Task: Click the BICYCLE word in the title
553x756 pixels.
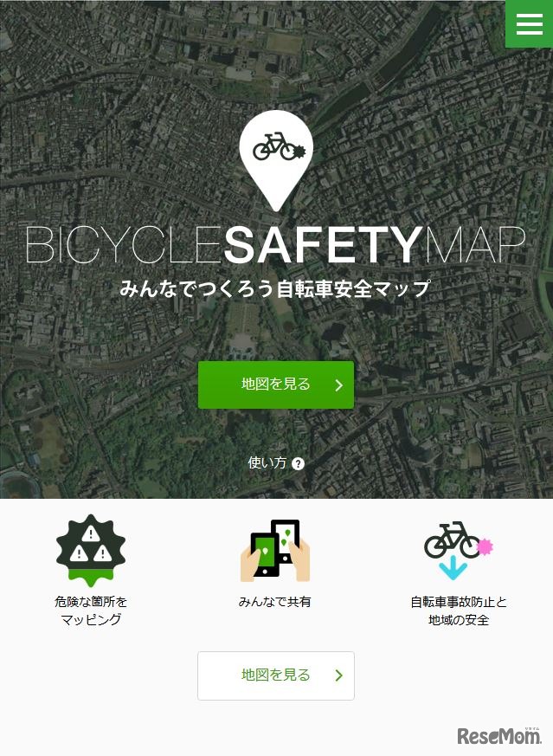Action: click(x=123, y=245)
